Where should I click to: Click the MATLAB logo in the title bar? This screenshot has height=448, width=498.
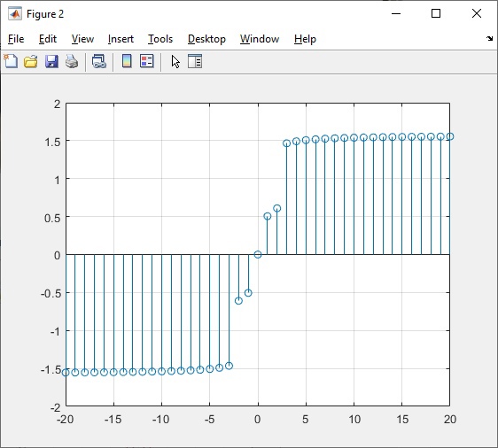click(x=15, y=13)
